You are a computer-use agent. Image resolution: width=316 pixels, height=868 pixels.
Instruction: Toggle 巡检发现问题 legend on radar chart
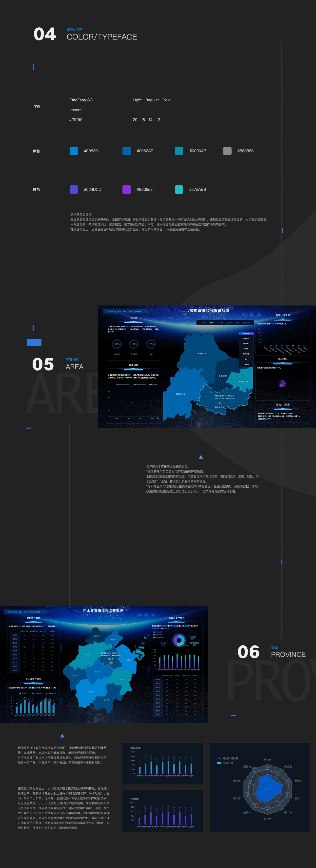[x=228, y=758]
